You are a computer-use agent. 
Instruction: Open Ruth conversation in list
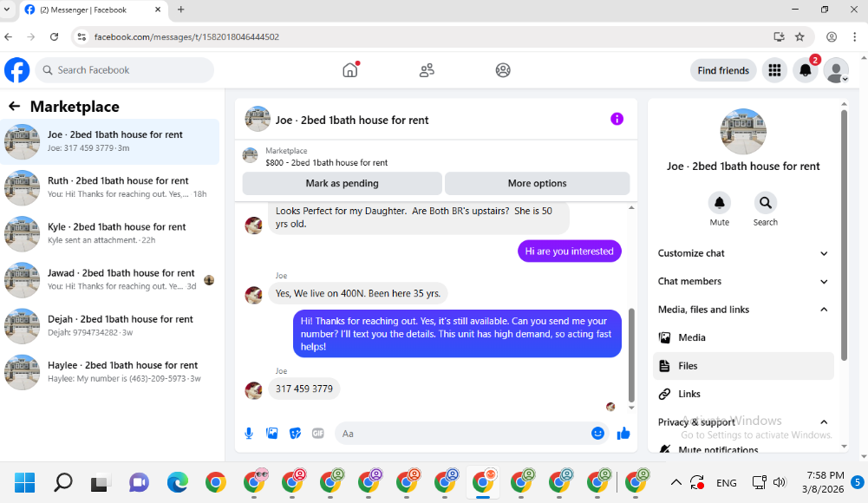(x=109, y=187)
